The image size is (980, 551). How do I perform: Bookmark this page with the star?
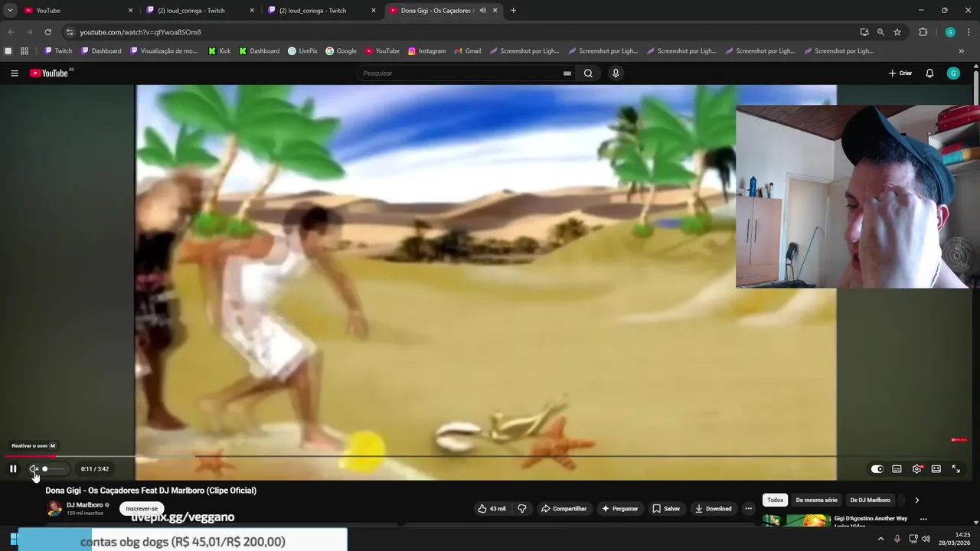pyautogui.click(x=897, y=32)
